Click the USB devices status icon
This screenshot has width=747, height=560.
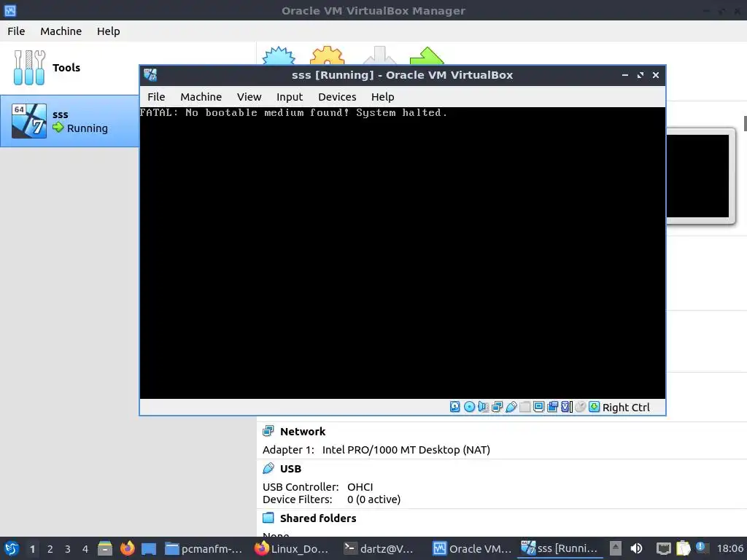point(511,407)
